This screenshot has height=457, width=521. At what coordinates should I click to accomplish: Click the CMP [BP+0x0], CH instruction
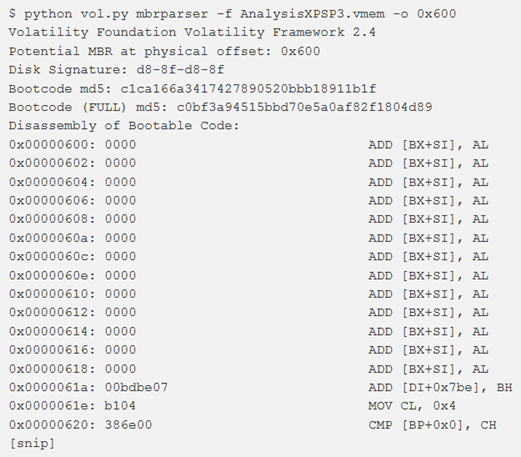pyautogui.click(x=432, y=425)
